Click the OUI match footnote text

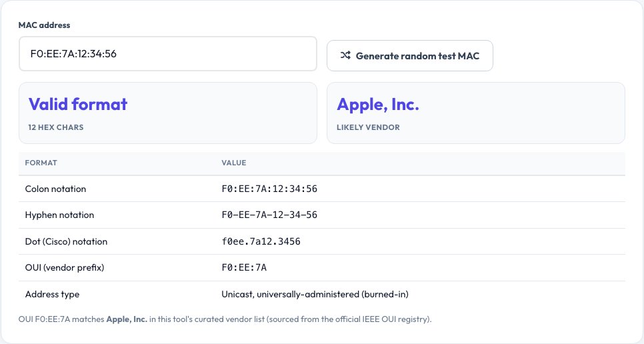(x=225, y=319)
